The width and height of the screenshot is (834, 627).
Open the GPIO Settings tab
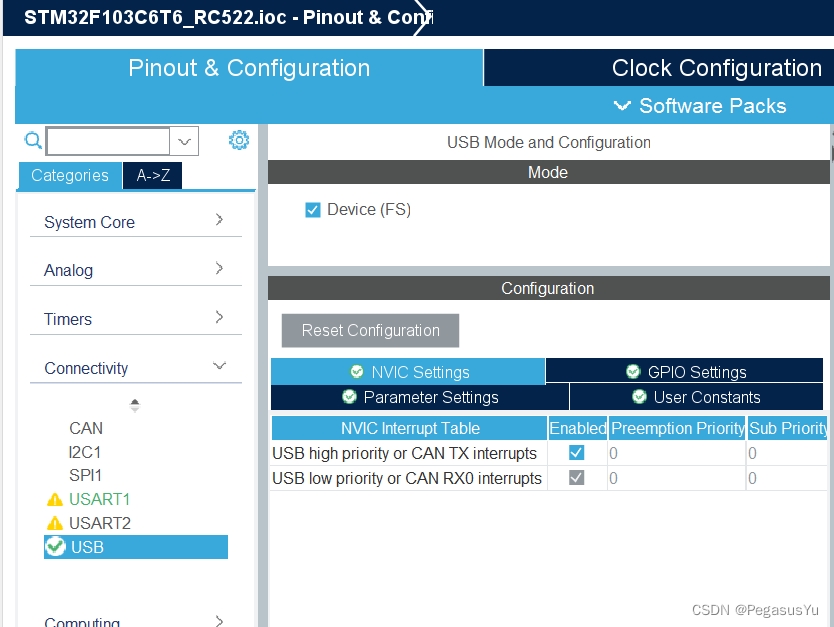tap(685, 371)
